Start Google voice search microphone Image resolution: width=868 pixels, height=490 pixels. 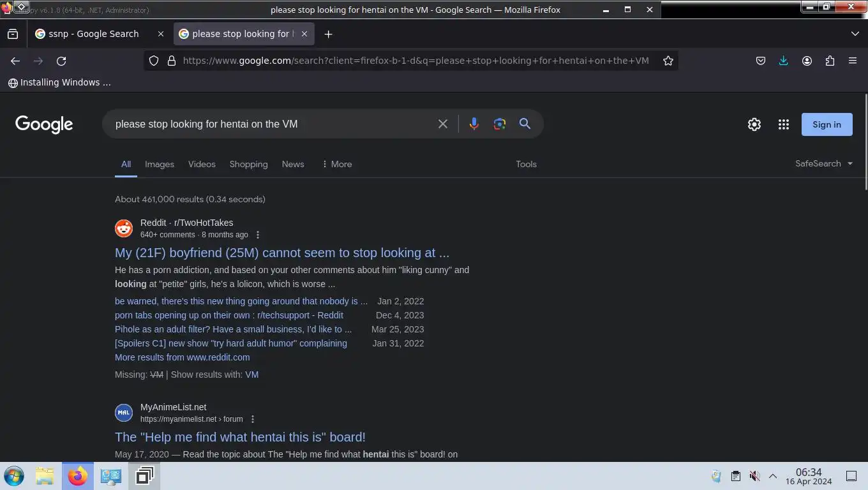coord(474,124)
